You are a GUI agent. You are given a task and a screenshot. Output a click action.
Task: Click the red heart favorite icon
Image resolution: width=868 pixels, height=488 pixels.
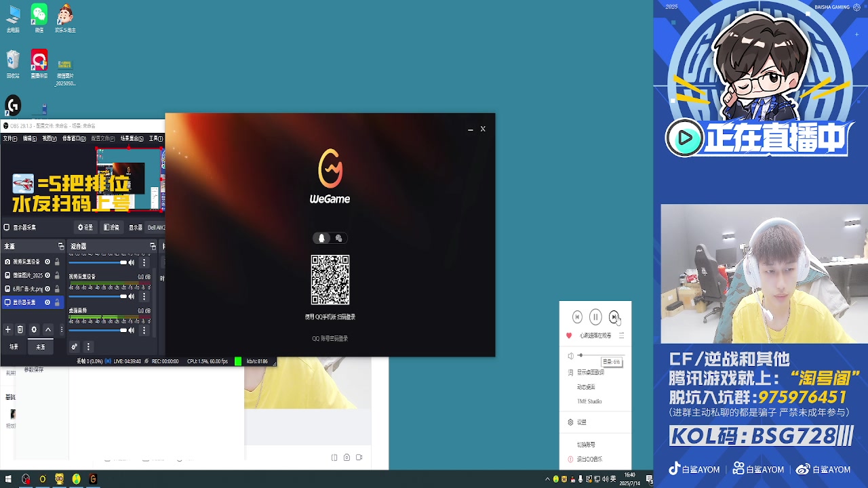point(569,335)
